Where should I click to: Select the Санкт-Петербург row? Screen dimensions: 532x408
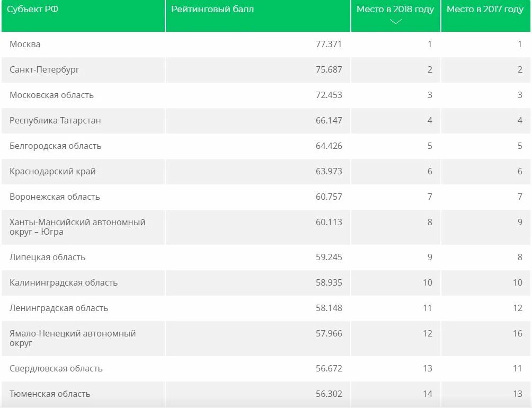point(45,70)
